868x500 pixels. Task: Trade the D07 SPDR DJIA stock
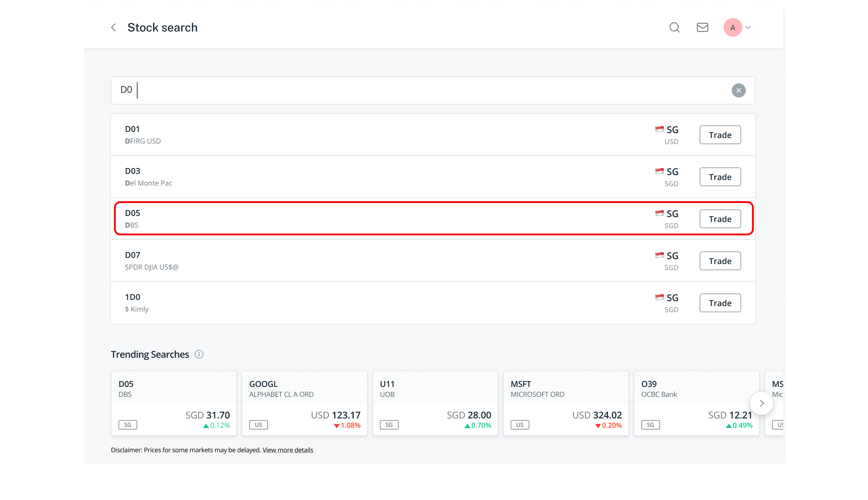(720, 261)
